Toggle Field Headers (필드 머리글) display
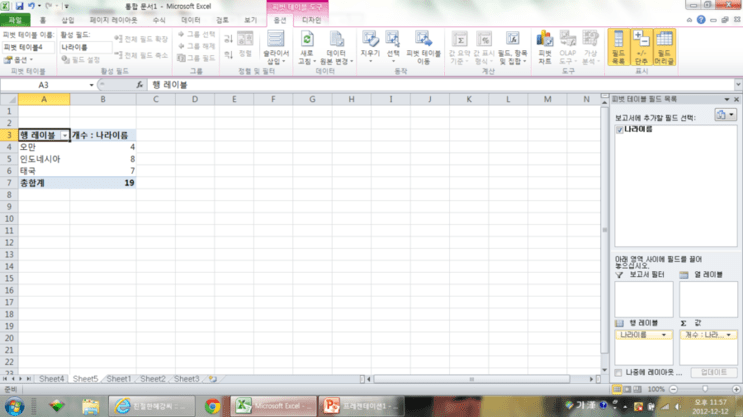The width and height of the screenshot is (743, 417). [x=664, y=47]
